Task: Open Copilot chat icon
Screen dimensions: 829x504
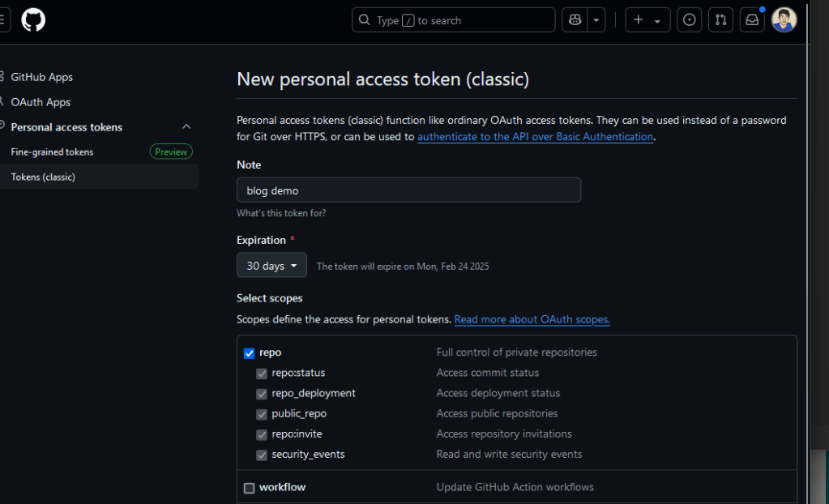Action: [x=575, y=20]
